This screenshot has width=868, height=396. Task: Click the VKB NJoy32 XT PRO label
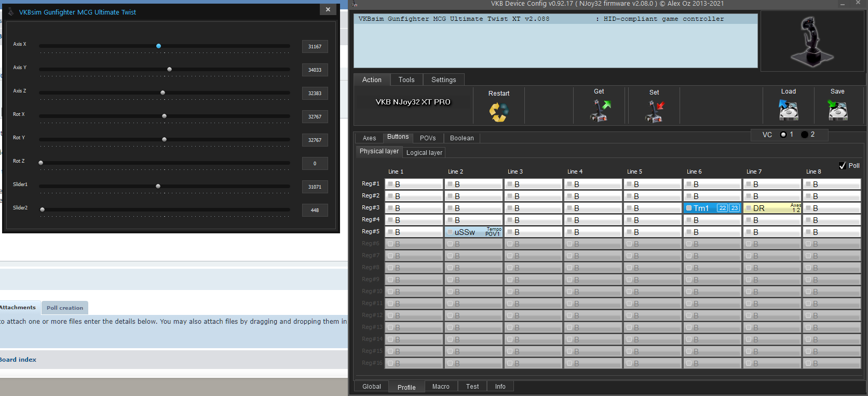tap(413, 102)
